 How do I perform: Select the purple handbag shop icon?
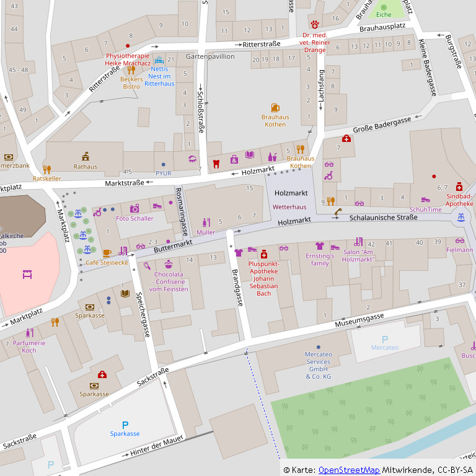coord(234,159)
